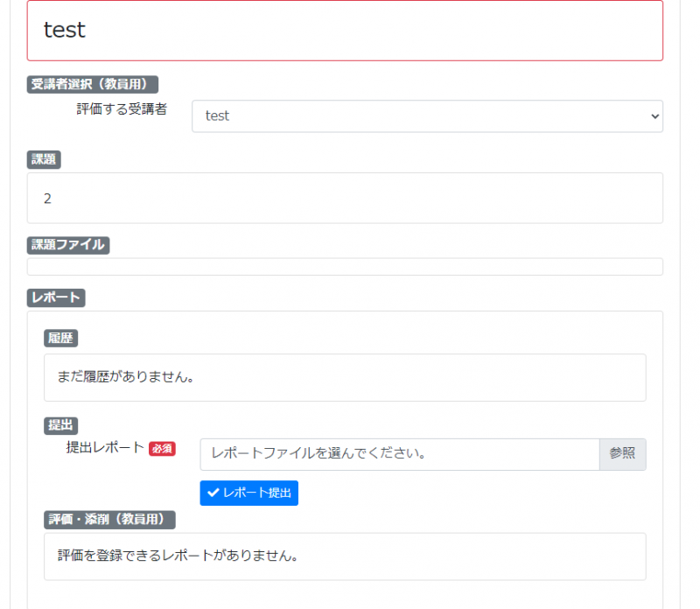700x609 pixels.
Task: Click the 提出レポート field label
Action: 105,447
